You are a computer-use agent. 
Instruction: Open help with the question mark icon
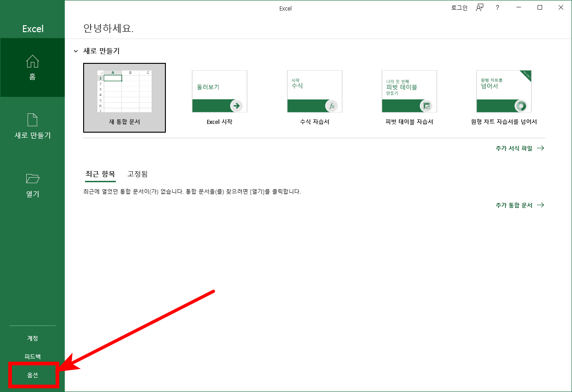pyautogui.click(x=497, y=8)
